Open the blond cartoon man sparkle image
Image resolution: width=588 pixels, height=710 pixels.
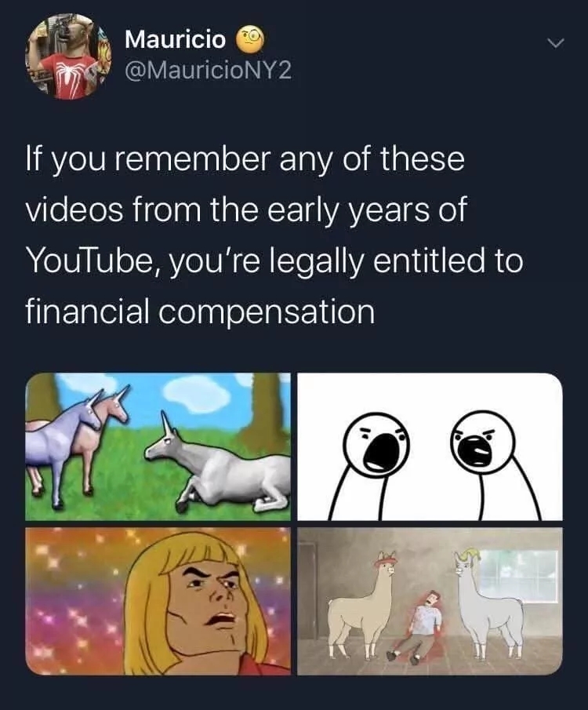pos(158,601)
